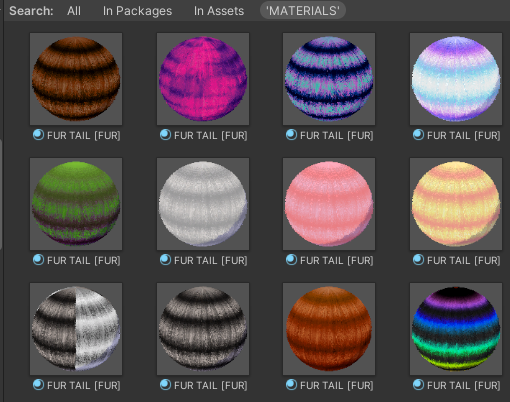
Task: Click material icon beside yellow-peach fur label
Action: (418, 260)
